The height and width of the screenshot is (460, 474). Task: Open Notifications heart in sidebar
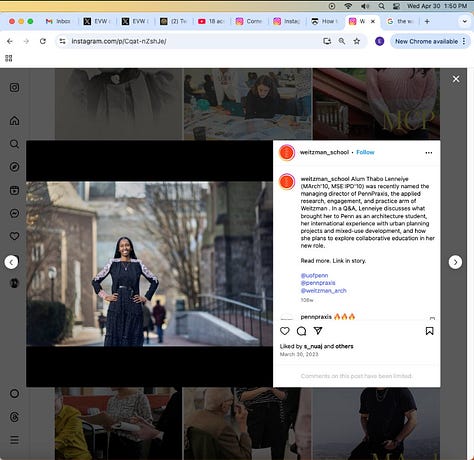[x=14, y=236]
